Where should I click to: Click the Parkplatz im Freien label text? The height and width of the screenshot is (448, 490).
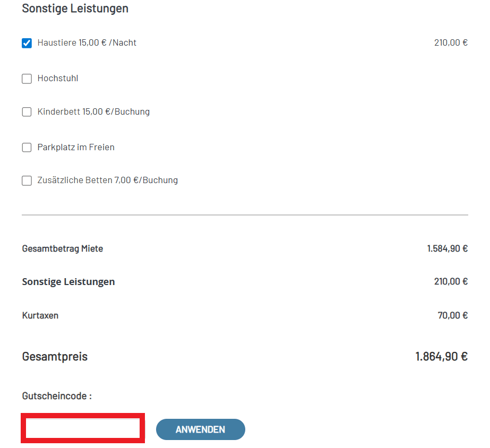pos(76,148)
